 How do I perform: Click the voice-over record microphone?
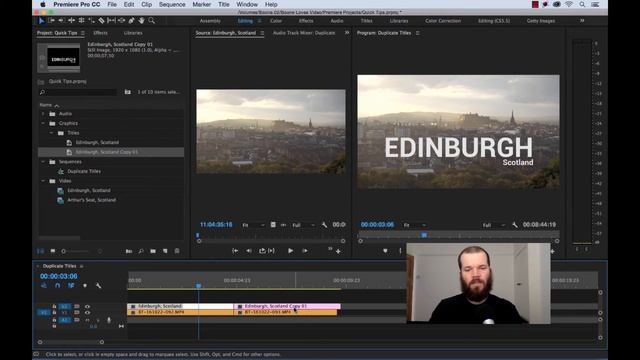point(109,320)
